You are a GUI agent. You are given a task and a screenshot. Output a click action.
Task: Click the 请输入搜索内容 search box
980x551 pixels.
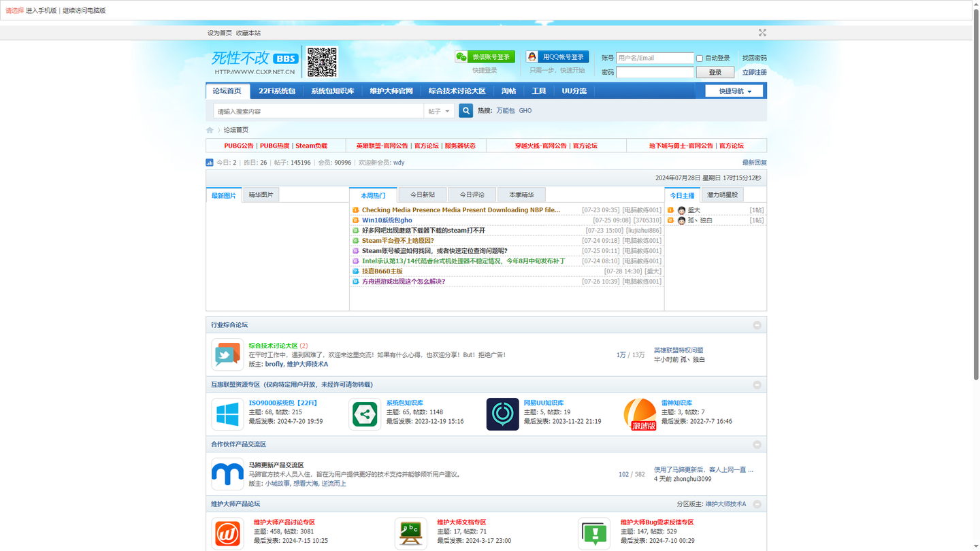[x=318, y=111]
